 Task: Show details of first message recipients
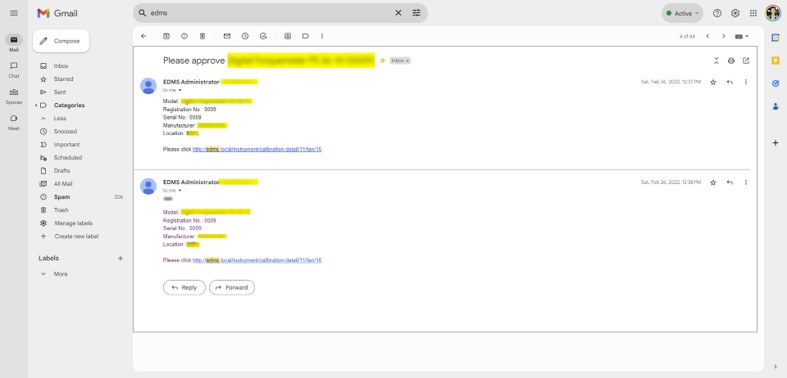[x=180, y=90]
